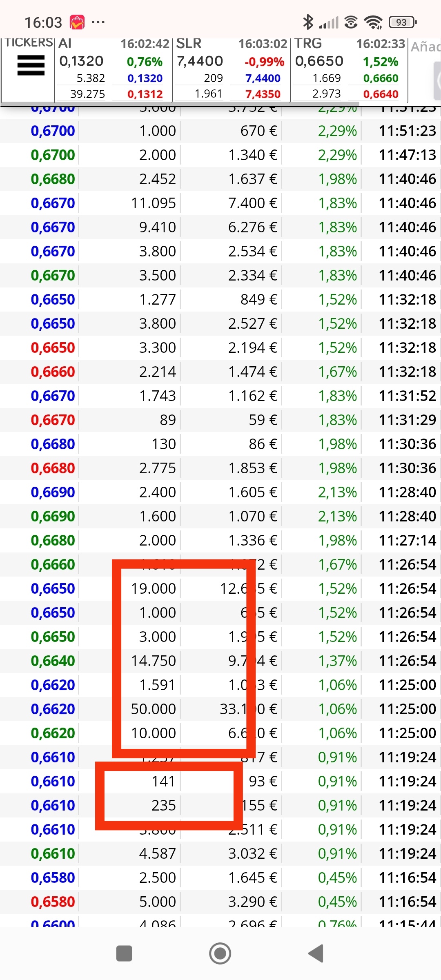Select the amount 2.334 €
The image size is (441, 980).
[x=253, y=276]
